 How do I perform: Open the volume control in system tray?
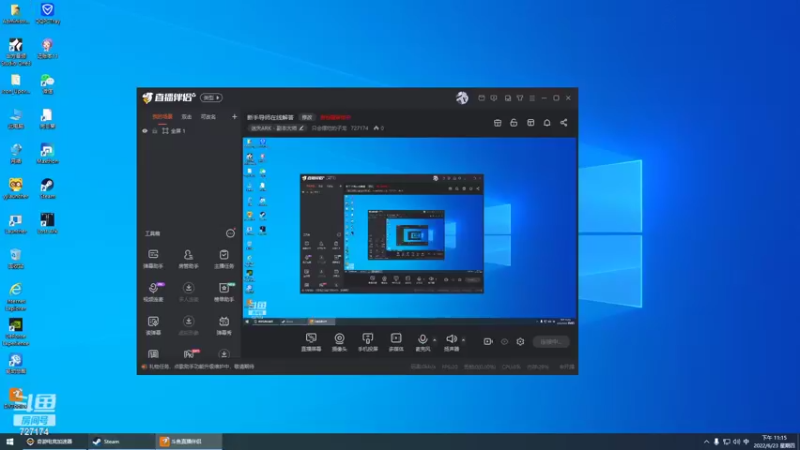point(736,442)
